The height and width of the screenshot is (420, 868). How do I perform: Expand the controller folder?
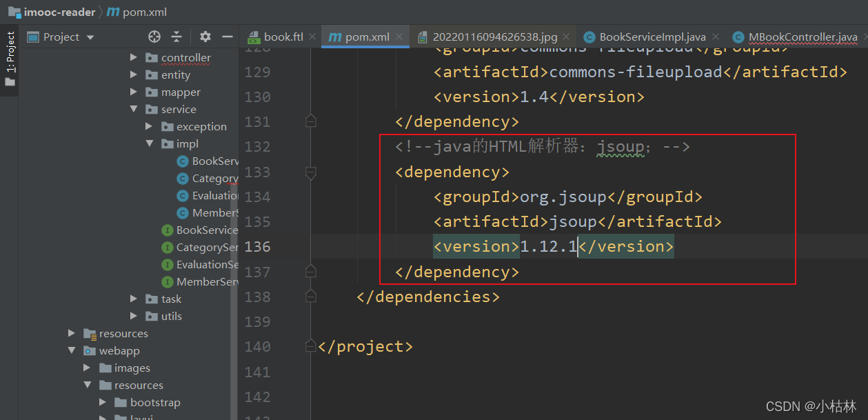pyautogui.click(x=134, y=58)
